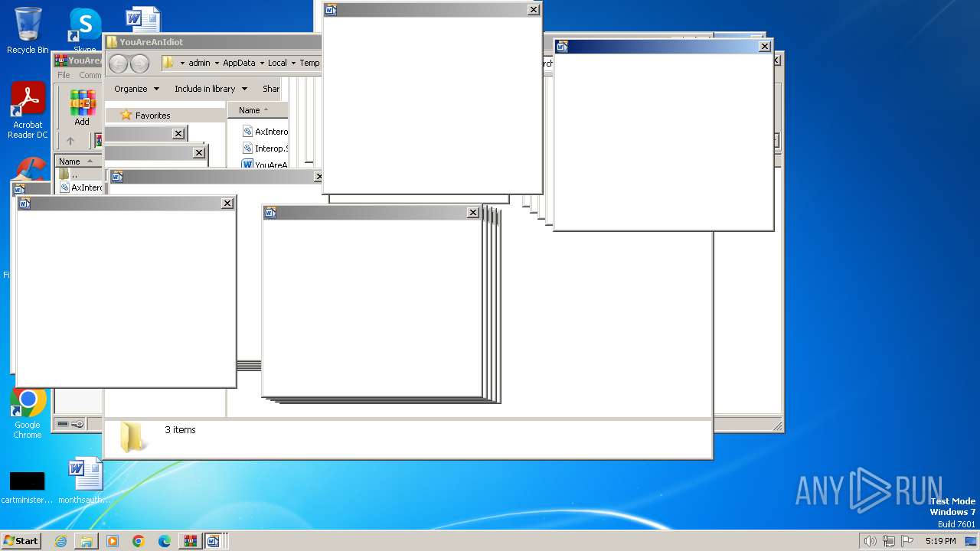The height and width of the screenshot is (551, 980).
Task: Select the AxInterop file in Explorer list
Action: click(x=265, y=132)
